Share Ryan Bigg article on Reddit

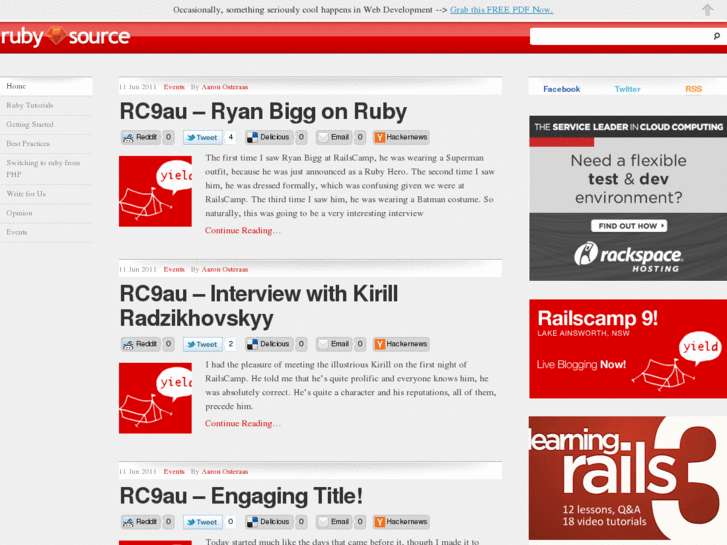coord(140,137)
